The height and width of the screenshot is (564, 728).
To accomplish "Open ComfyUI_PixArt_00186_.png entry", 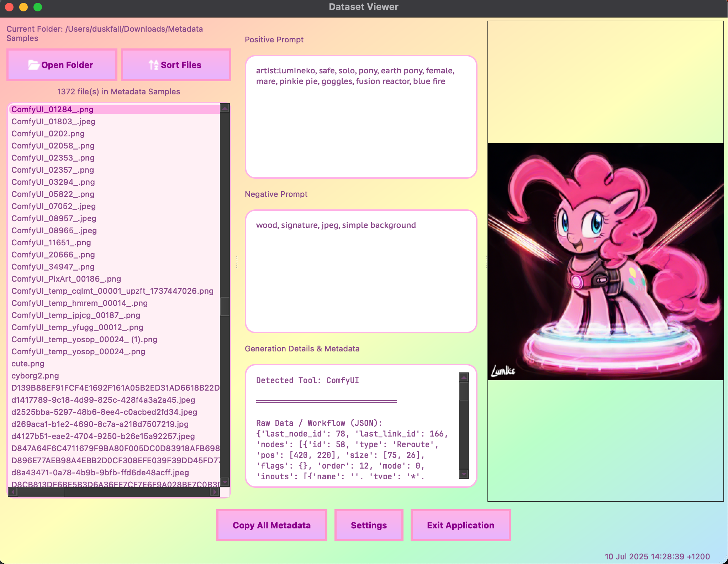I will pyautogui.click(x=66, y=279).
